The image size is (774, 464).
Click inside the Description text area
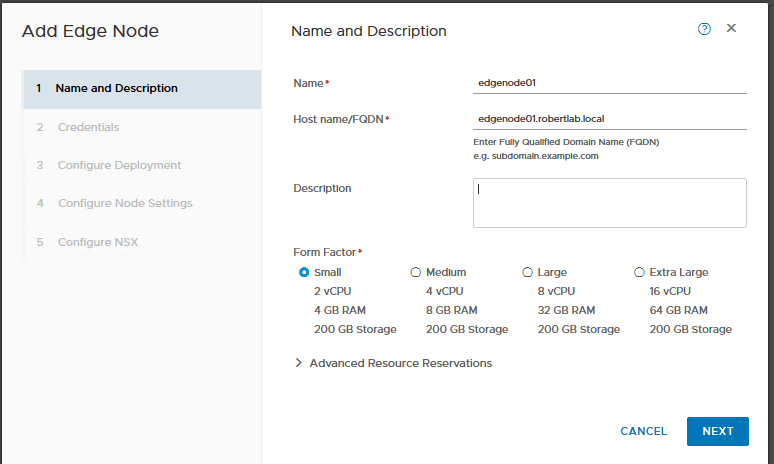(610, 203)
